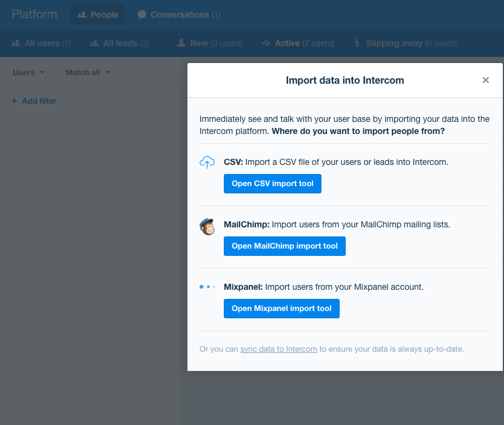Open the Conversations tab
504x425 pixels.
click(x=179, y=15)
